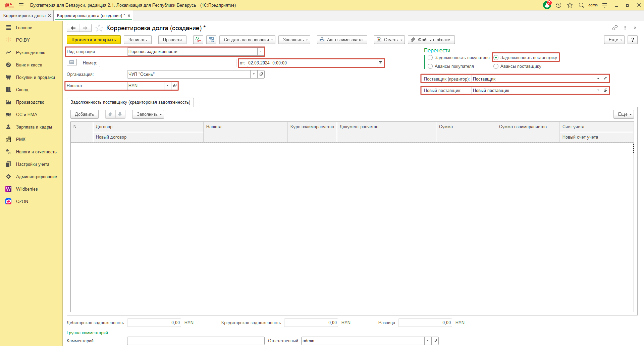This screenshot has width=644, height=346.
Task: Open organization ЧУП "Осень" card icon
Action: (261, 74)
